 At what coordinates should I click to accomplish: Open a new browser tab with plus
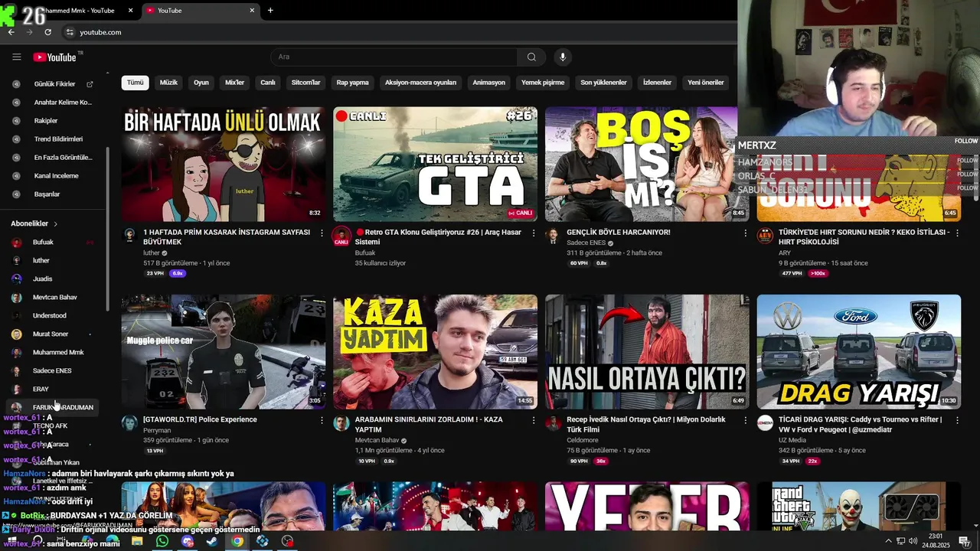pos(270,10)
